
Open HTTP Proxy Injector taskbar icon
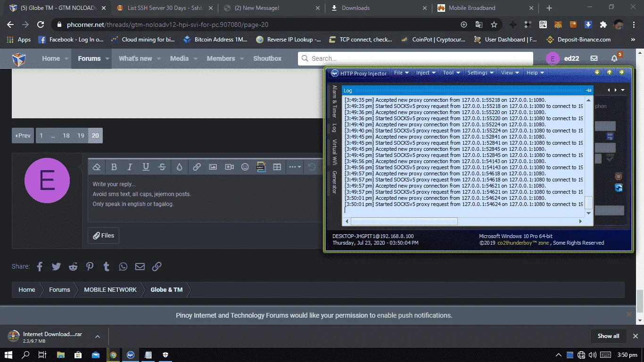coord(130,355)
